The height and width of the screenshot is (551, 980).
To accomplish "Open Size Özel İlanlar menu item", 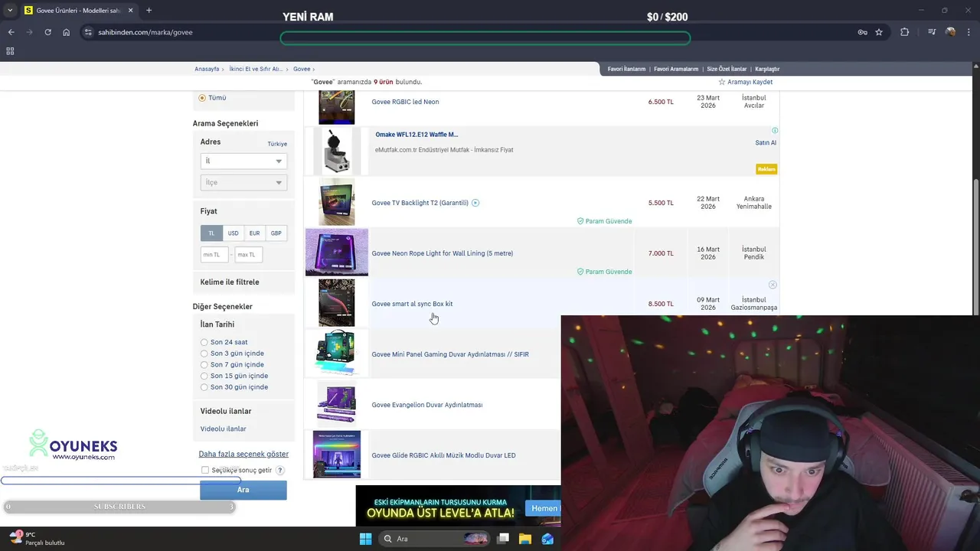I will pos(727,69).
